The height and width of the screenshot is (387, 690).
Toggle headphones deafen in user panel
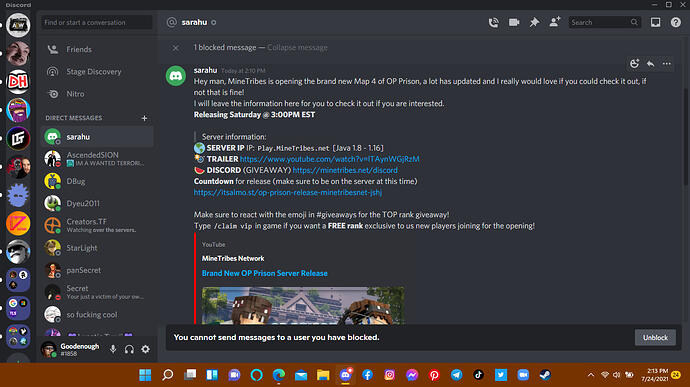coord(129,349)
